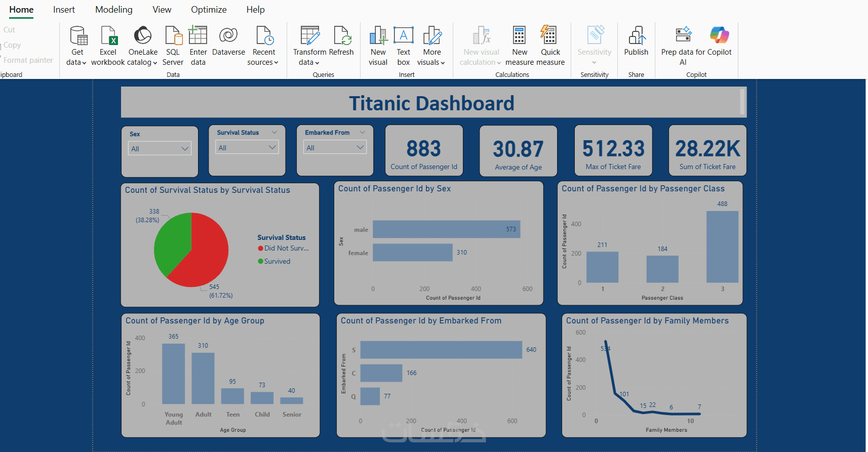Click the Format painter button
The image size is (868, 452).
[28, 60]
